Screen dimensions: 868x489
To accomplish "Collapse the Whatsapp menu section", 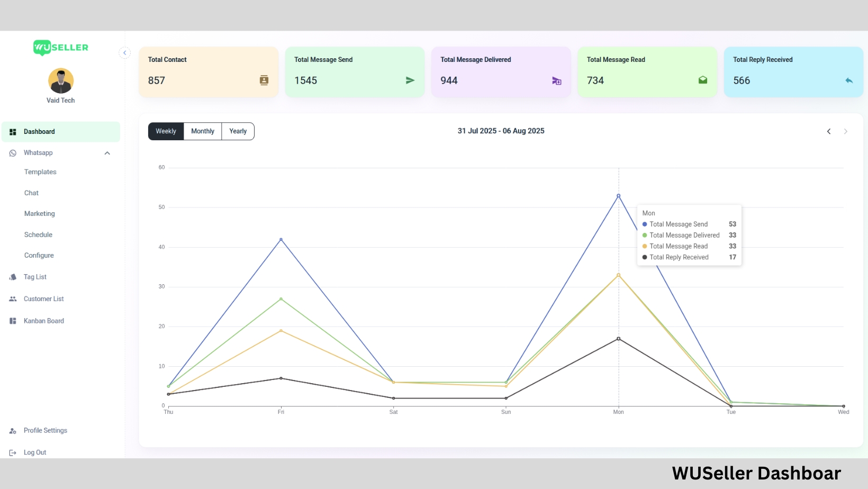I will 107,153.
